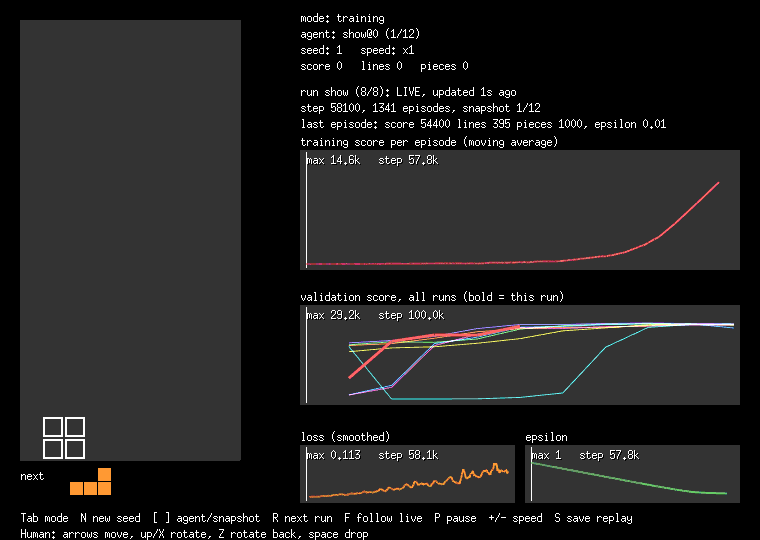Click 'max 14.6k' label in training chart
This screenshot has width=760, height=540.
[333, 160]
